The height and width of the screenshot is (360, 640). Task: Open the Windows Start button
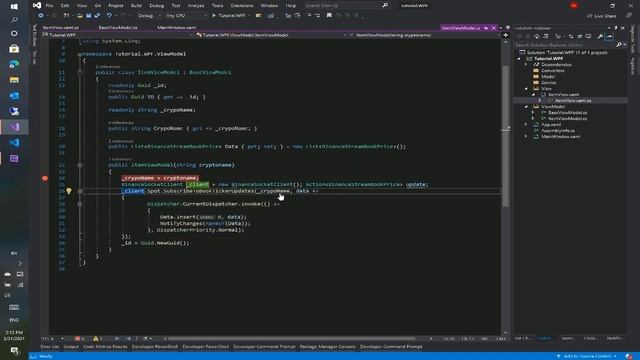click(x=14, y=7)
